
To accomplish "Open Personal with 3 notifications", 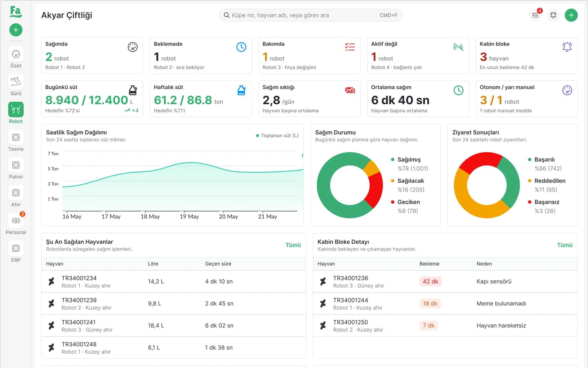I will pos(16,224).
